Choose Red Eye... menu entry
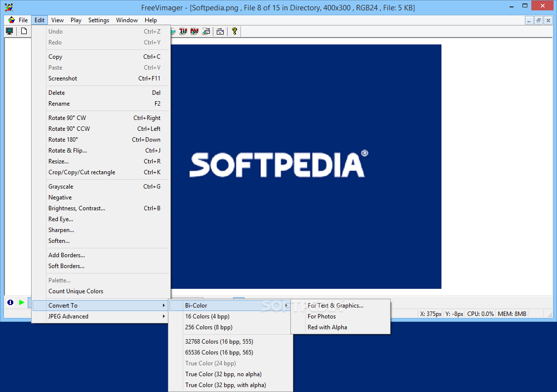This screenshot has height=392, width=557. point(101,219)
